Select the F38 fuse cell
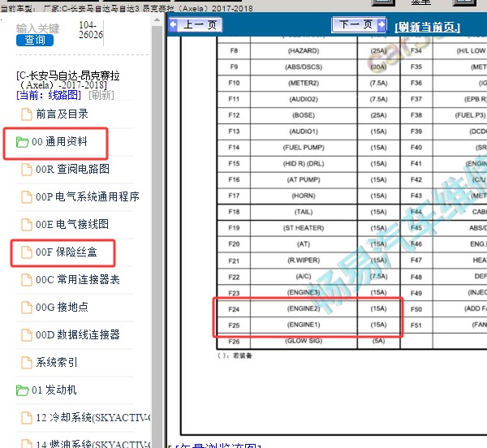Viewport: 487px width, 448px height. coord(416,115)
